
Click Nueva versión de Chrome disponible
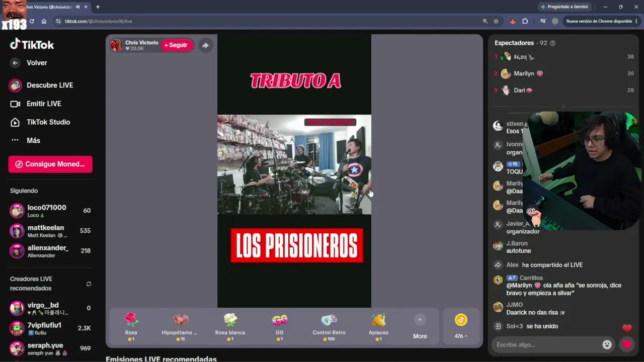[599, 21]
